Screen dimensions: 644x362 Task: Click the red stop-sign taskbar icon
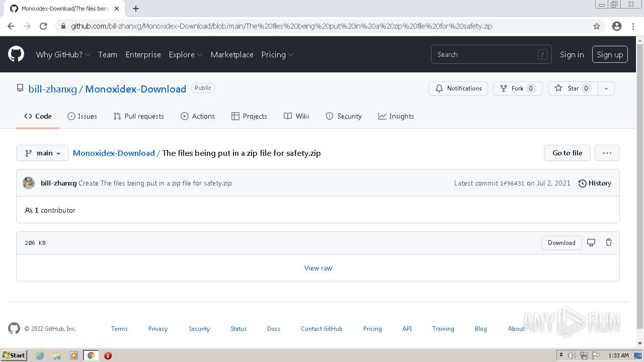click(108, 355)
